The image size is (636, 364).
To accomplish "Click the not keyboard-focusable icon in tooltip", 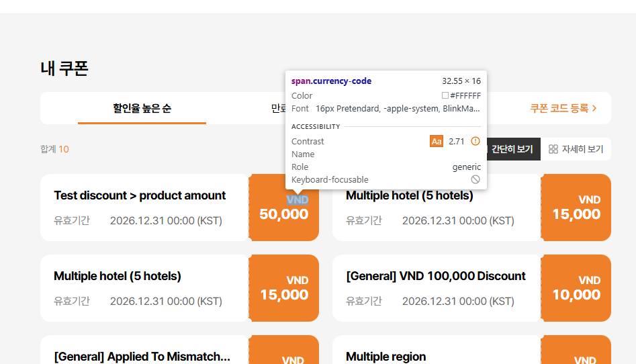I will click(475, 179).
